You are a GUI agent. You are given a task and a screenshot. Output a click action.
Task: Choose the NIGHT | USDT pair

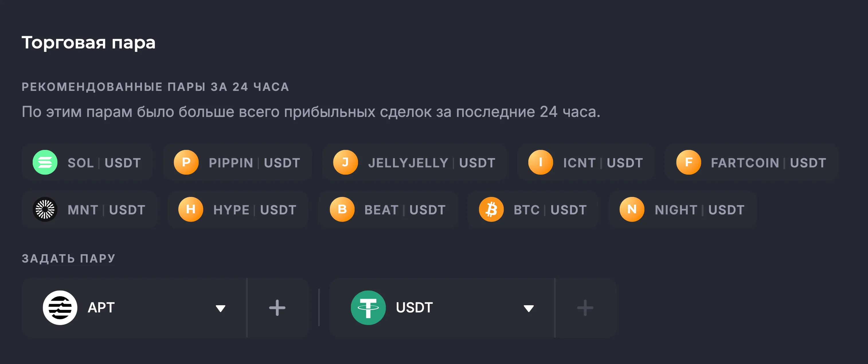(x=699, y=210)
